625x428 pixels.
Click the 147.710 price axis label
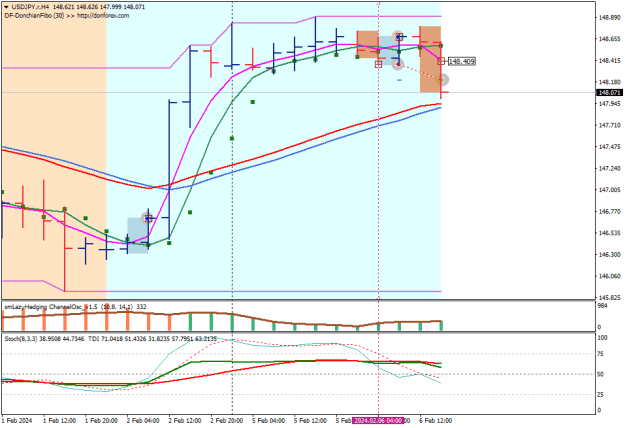610,126
